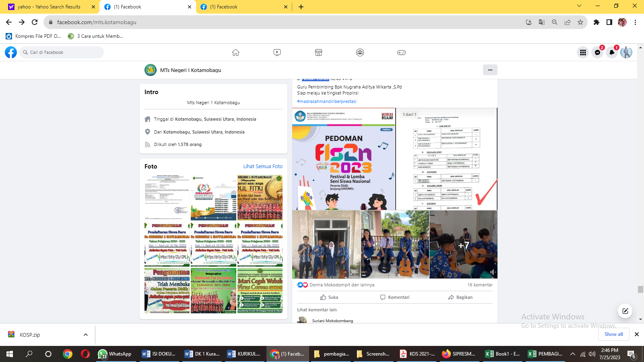
Task: Open the Facebook Gaming icon
Action: (401, 52)
